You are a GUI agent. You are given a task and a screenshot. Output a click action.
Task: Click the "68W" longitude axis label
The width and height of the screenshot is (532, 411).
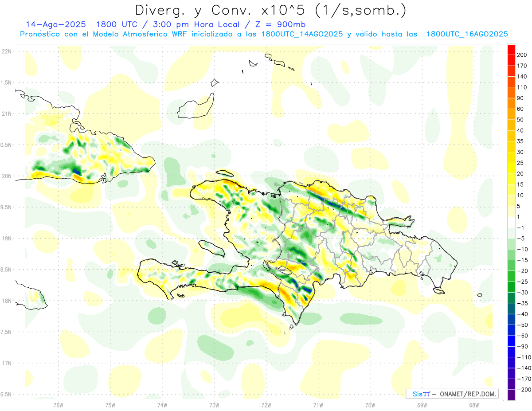(474, 405)
